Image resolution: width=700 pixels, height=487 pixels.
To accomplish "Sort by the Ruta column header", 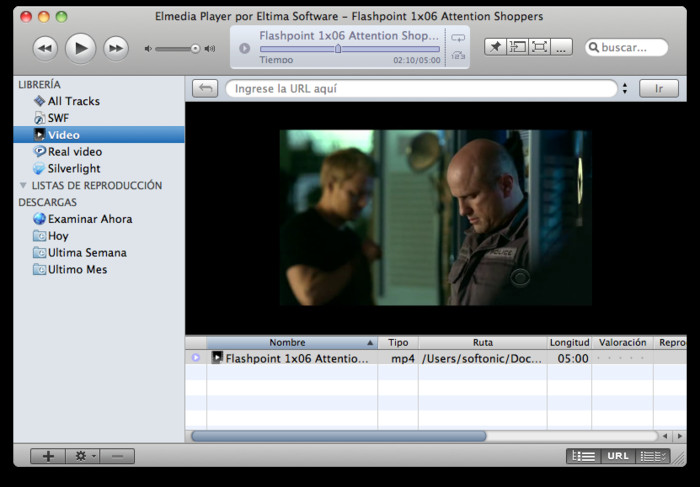I will click(483, 343).
